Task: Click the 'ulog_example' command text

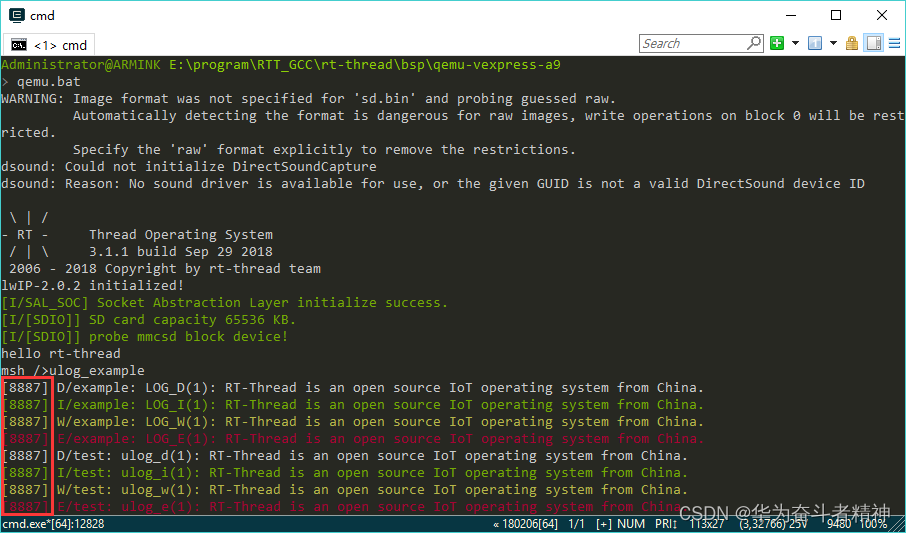Action: pos(96,371)
